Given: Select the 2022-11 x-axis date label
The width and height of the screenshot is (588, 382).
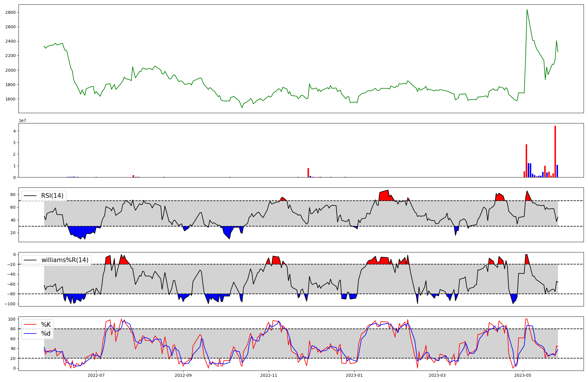Looking at the screenshot, I should [x=269, y=375].
